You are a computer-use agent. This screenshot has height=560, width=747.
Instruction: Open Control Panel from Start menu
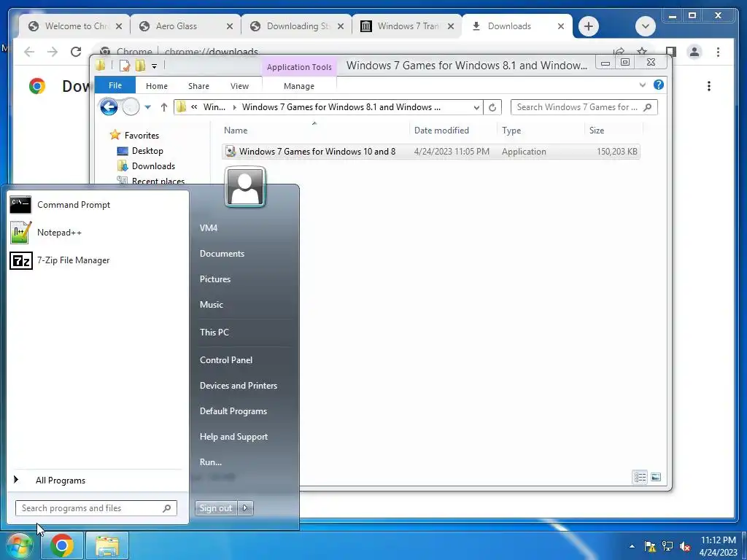226,360
